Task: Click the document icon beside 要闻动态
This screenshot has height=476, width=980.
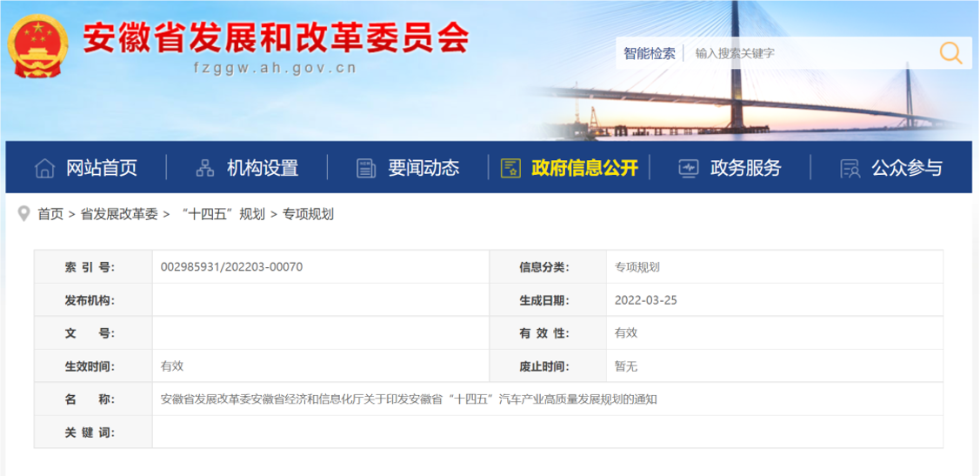Action: (366, 168)
